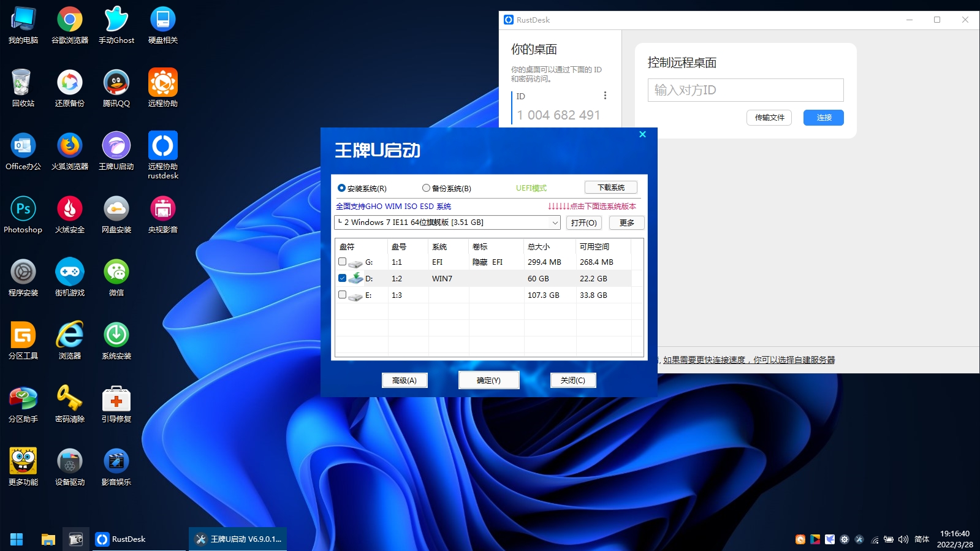Uncheck the D: drive checkbox
The width and height of the screenshot is (980, 551).
pos(342,278)
